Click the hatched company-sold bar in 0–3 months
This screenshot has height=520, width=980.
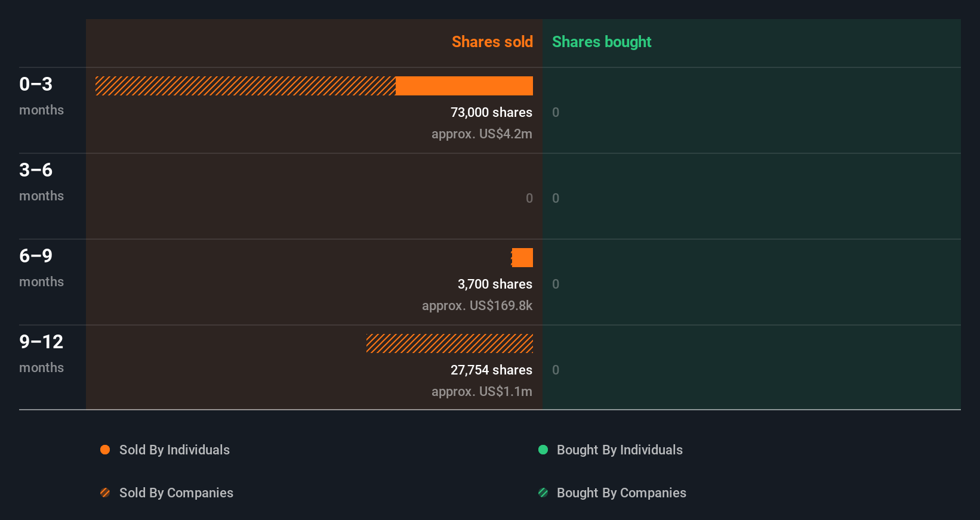click(245, 86)
